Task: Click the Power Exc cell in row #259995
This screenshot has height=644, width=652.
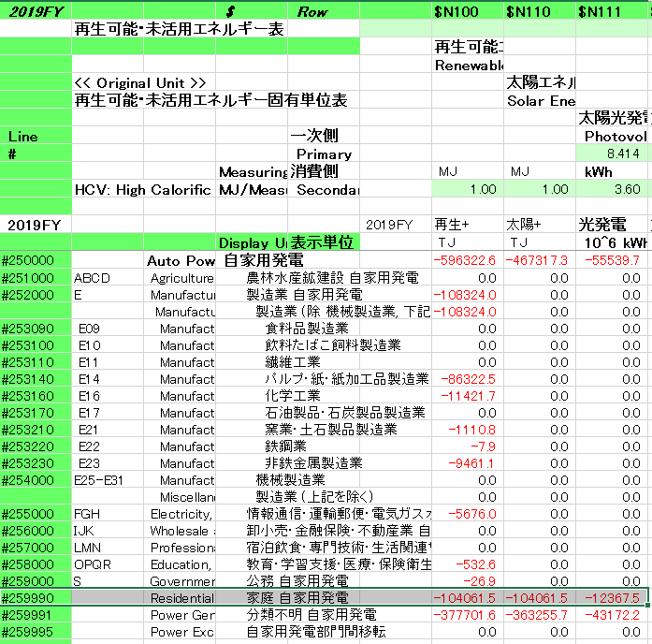Action: tap(180, 632)
